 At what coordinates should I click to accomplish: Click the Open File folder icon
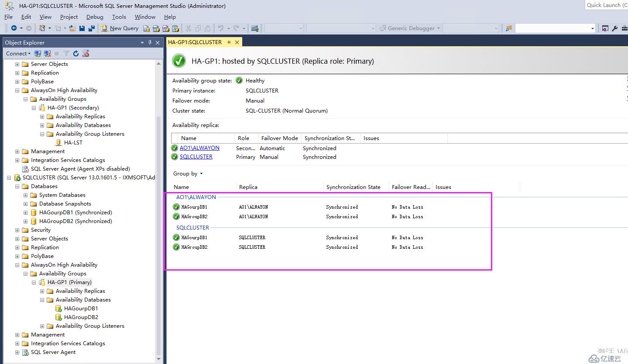click(72, 28)
